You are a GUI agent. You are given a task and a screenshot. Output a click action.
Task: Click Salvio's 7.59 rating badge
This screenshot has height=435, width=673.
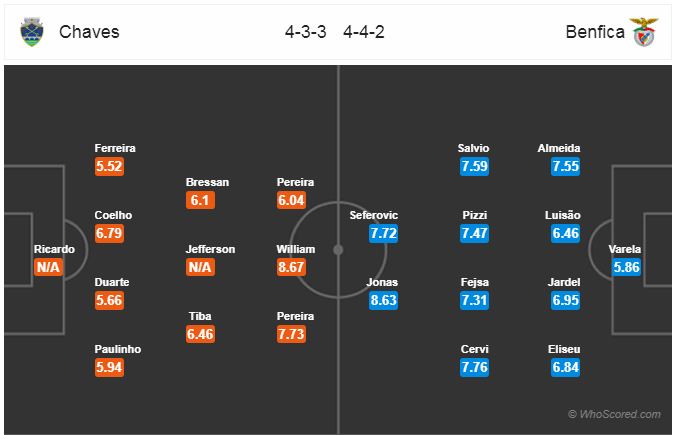click(474, 167)
